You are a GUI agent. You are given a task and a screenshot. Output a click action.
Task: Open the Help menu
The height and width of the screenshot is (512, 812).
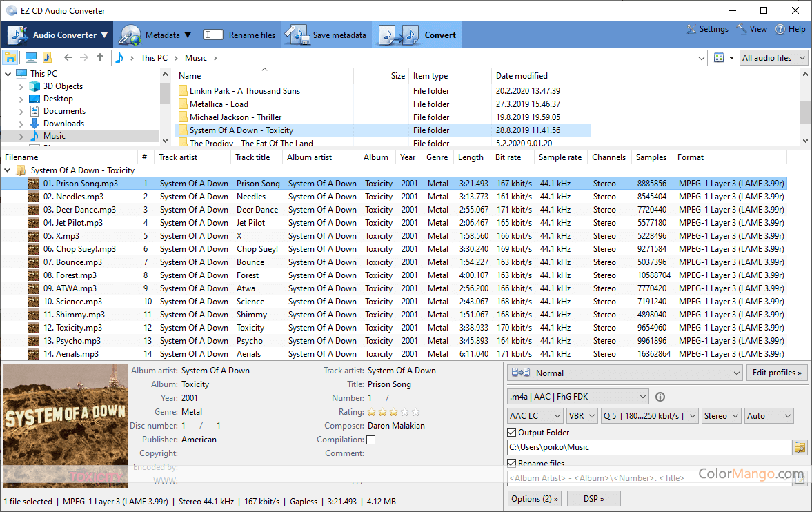(790, 29)
